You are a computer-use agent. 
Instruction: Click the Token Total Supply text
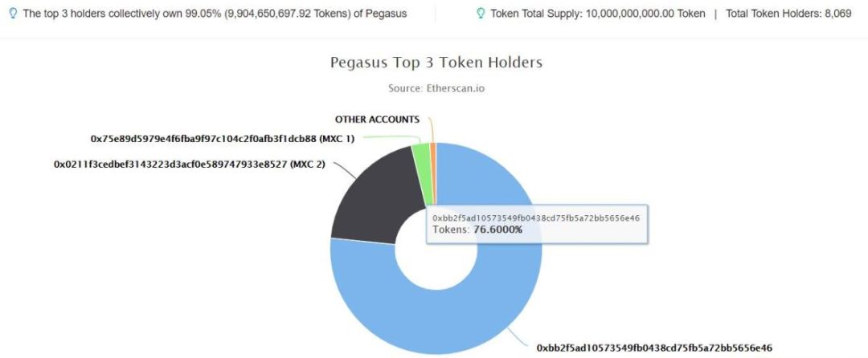click(x=598, y=14)
